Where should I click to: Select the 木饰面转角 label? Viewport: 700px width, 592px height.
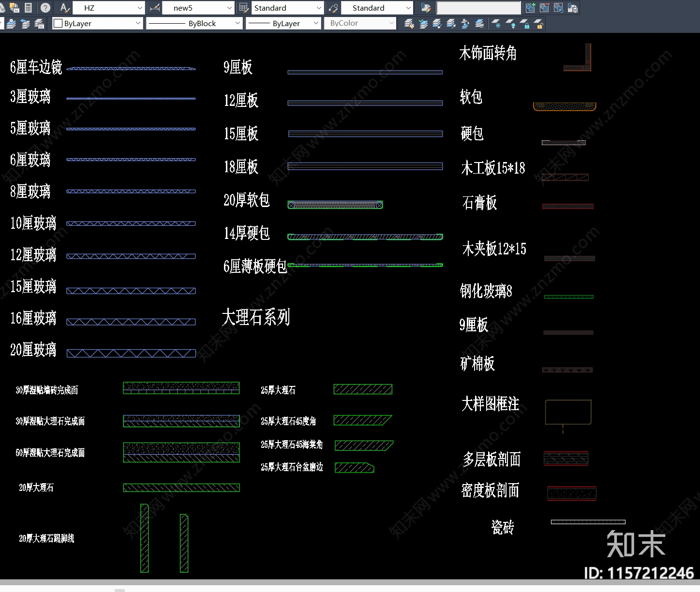[488, 53]
